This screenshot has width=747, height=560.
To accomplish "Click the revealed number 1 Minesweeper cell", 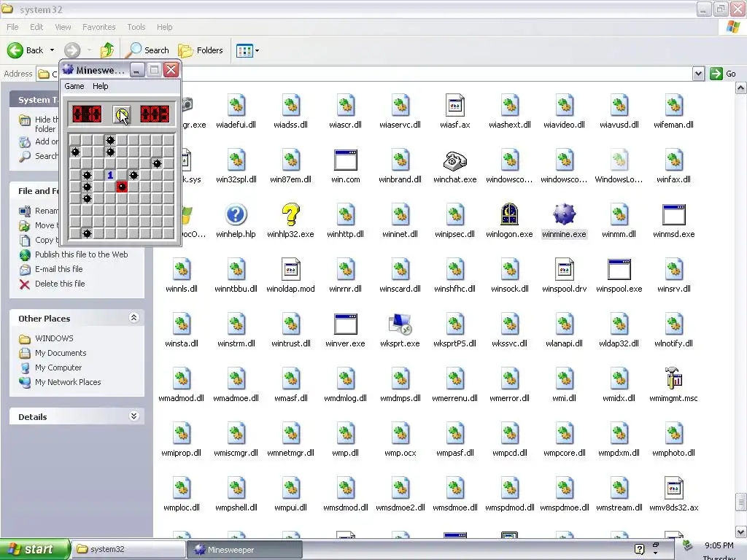I will point(110,175).
